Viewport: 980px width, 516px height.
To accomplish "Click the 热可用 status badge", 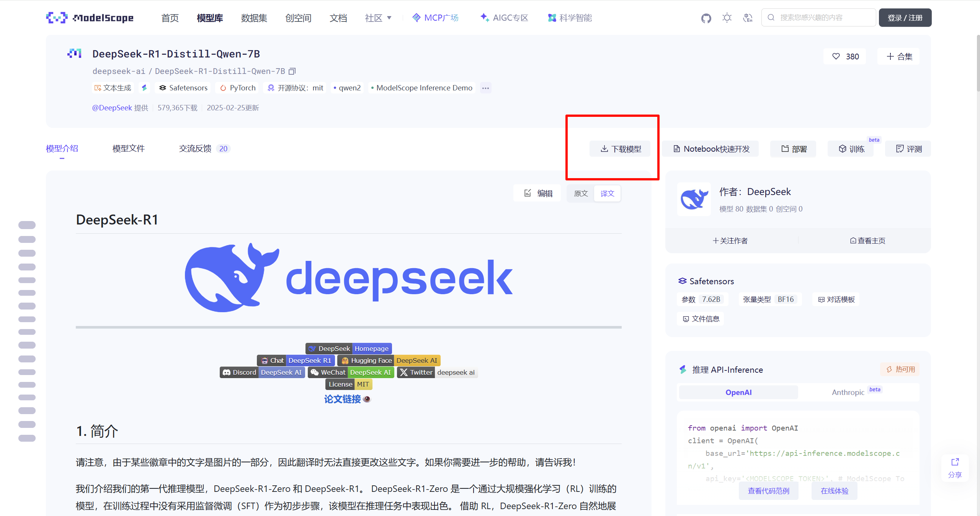I will point(900,369).
